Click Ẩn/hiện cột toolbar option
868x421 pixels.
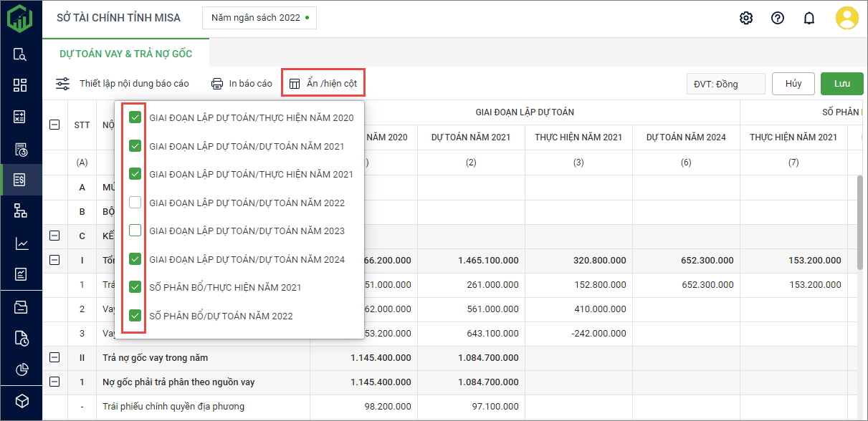323,83
